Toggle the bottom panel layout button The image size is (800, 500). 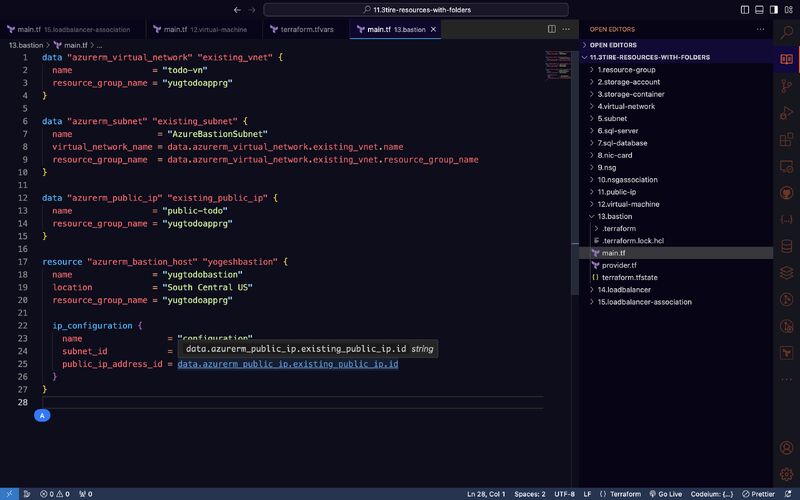(759, 9)
